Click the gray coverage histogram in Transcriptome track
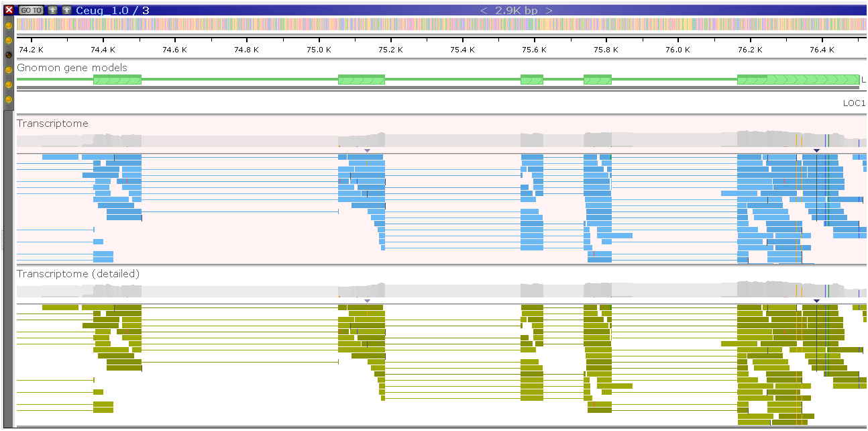 tap(436, 140)
